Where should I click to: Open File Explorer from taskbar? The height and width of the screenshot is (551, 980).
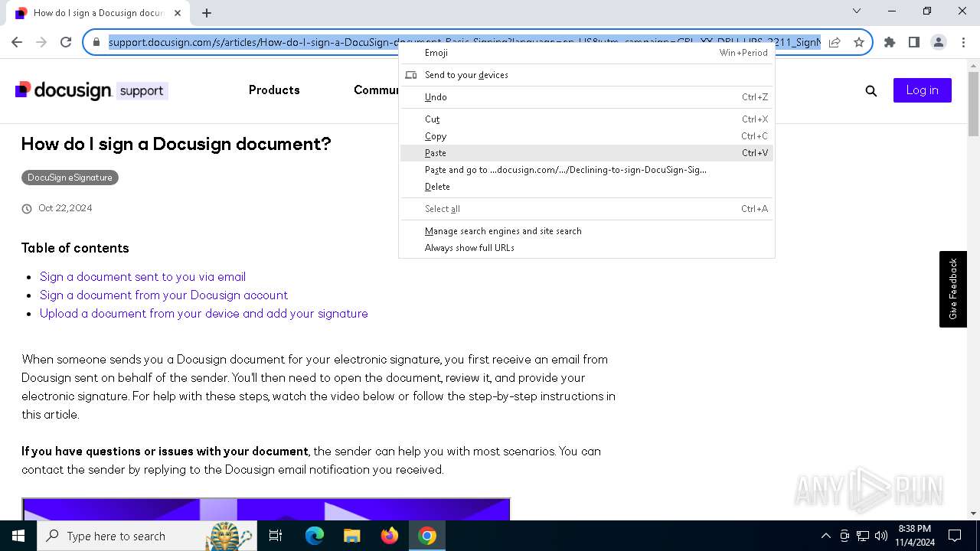pos(351,536)
